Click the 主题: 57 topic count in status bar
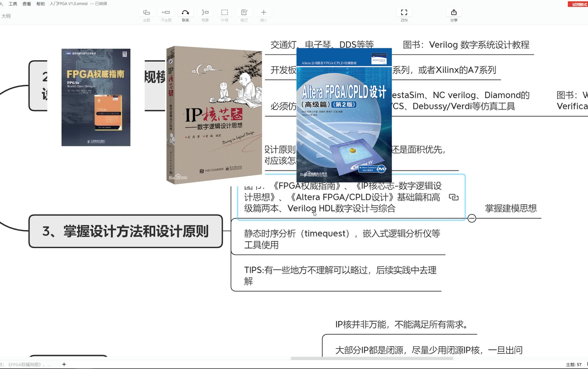The image size is (588, 369). [x=573, y=364]
